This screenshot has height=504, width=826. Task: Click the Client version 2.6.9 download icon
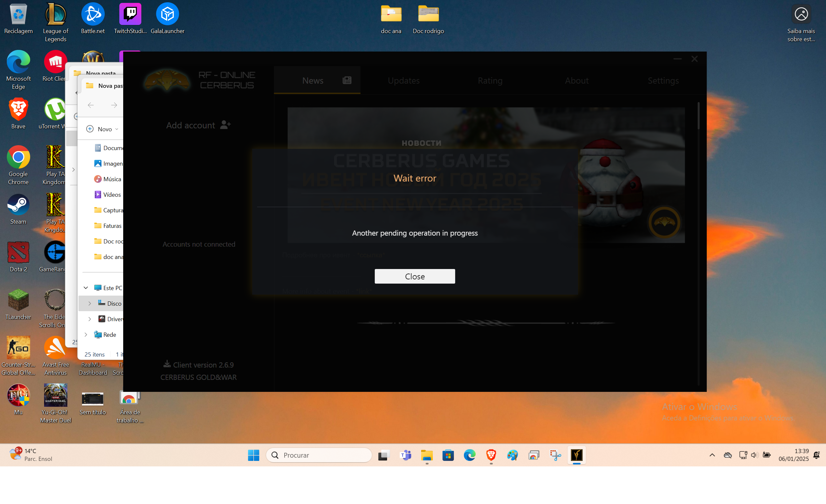pyautogui.click(x=167, y=364)
